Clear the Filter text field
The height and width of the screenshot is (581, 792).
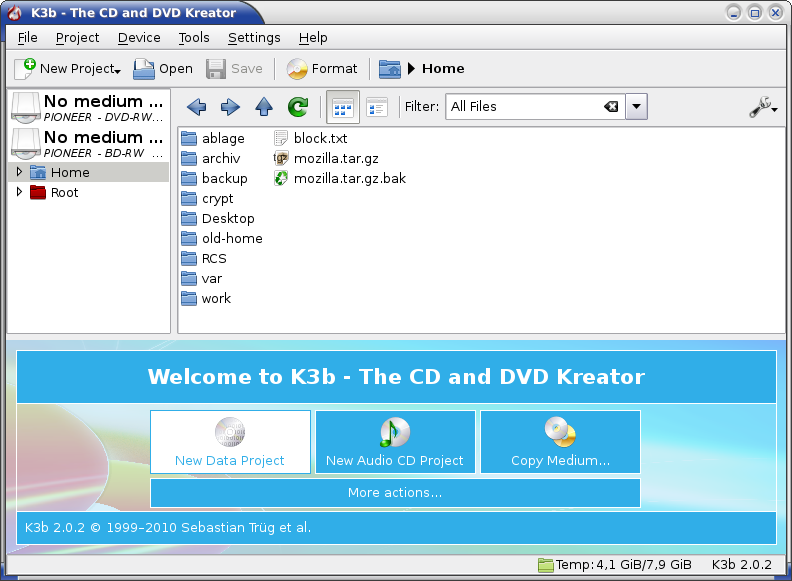(611, 107)
